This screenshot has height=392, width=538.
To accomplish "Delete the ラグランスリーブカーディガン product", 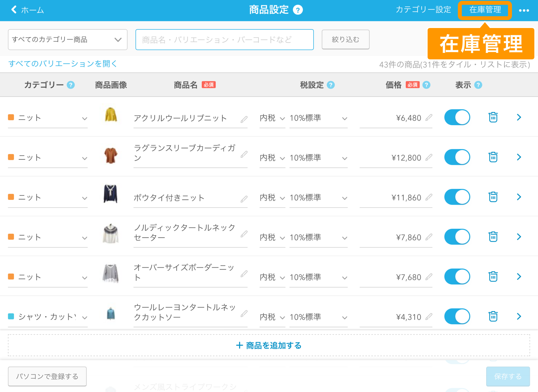I will pos(493,157).
